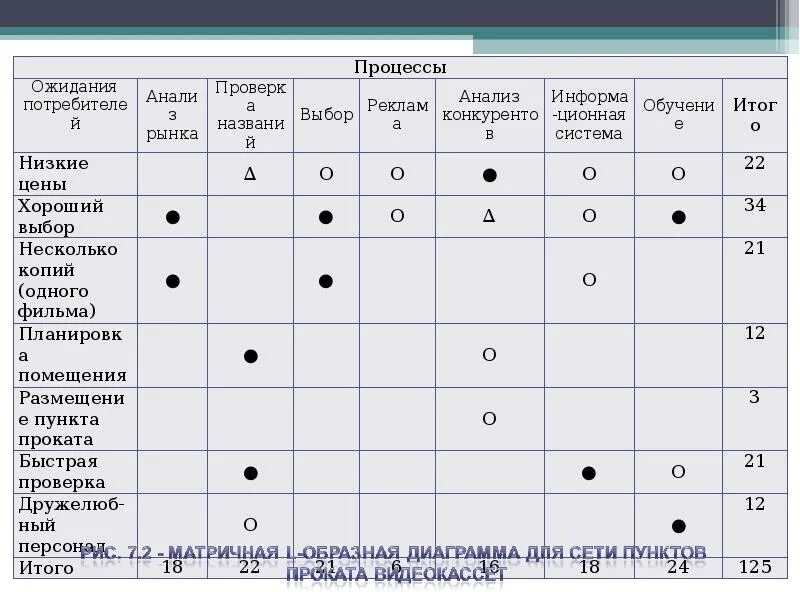
Task: Click total "34" in Хороший выбор row
Action: pyautogui.click(x=755, y=205)
